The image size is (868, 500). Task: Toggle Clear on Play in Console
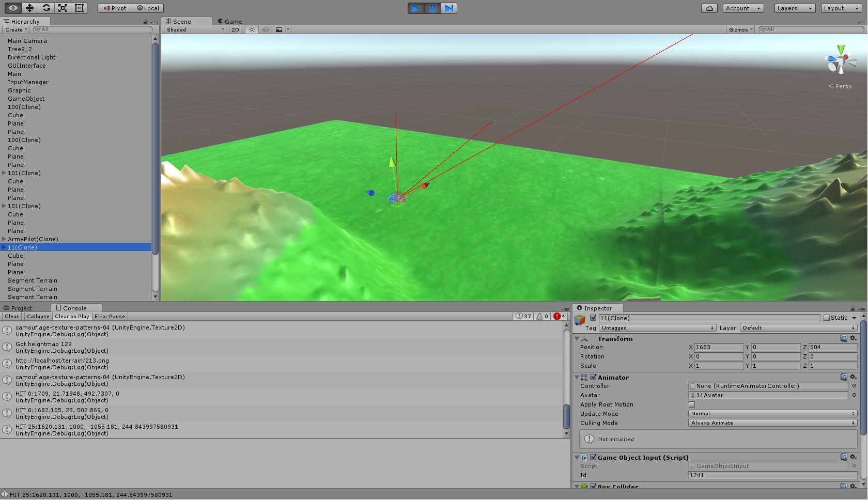coord(72,317)
